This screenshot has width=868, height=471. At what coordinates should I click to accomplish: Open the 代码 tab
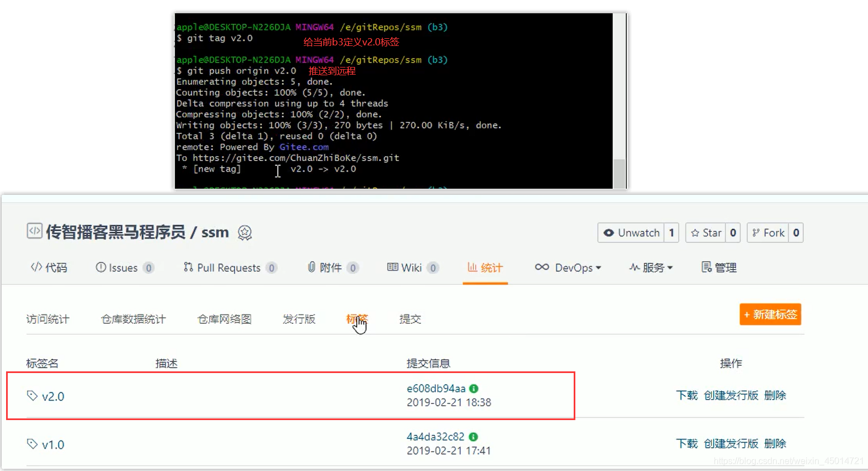pos(49,268)
